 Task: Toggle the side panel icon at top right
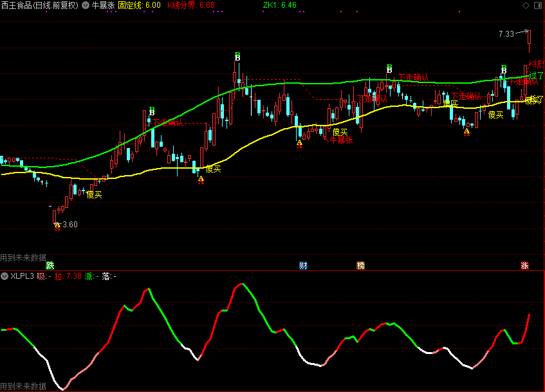(538, 5)
